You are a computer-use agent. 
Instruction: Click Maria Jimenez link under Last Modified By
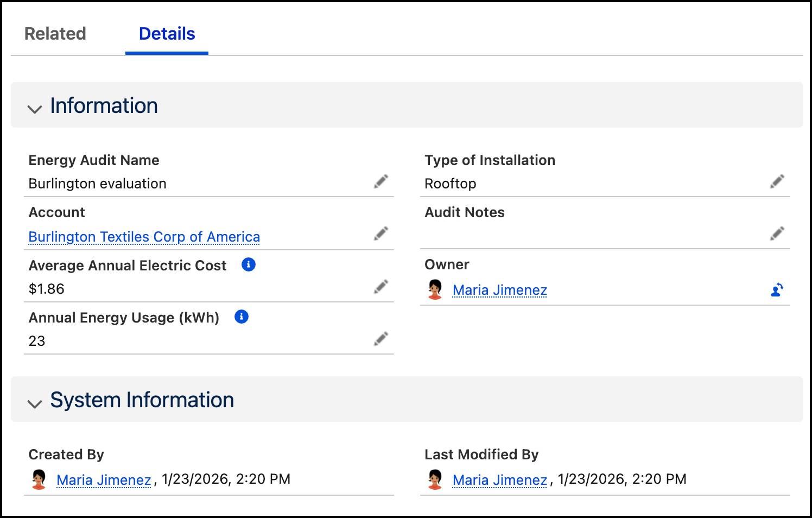[x=499, y=480]
